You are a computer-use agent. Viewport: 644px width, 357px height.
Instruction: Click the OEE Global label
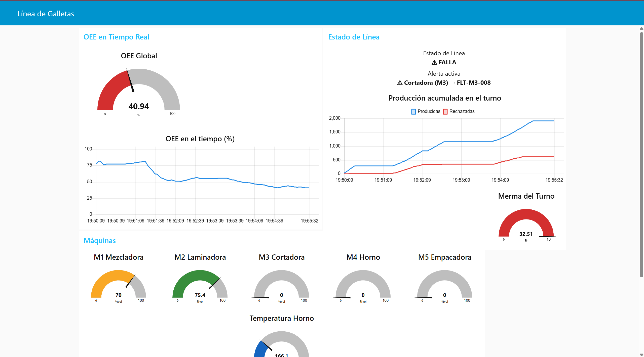point(139,56)
